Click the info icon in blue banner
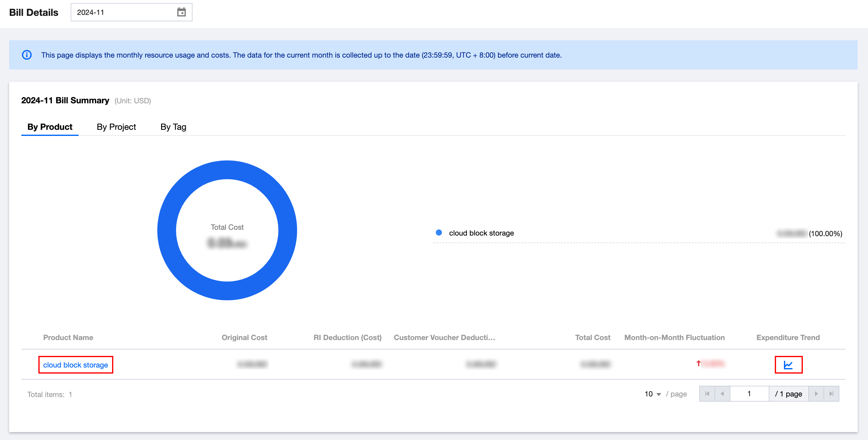 26,55
